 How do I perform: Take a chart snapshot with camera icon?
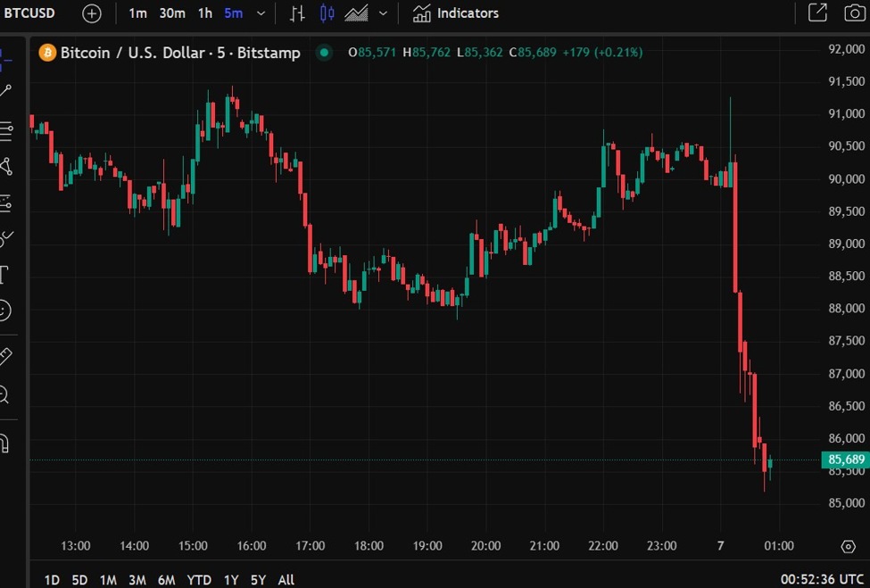855,13
